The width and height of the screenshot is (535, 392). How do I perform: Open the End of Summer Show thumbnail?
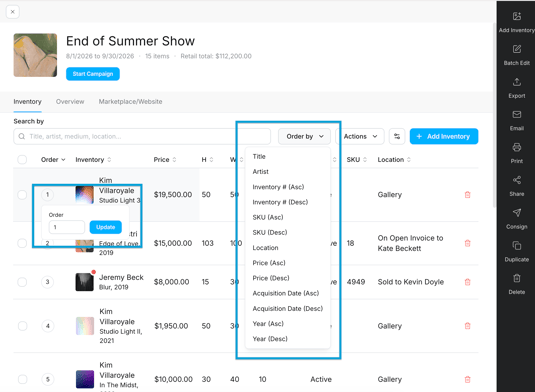[35, 55]
